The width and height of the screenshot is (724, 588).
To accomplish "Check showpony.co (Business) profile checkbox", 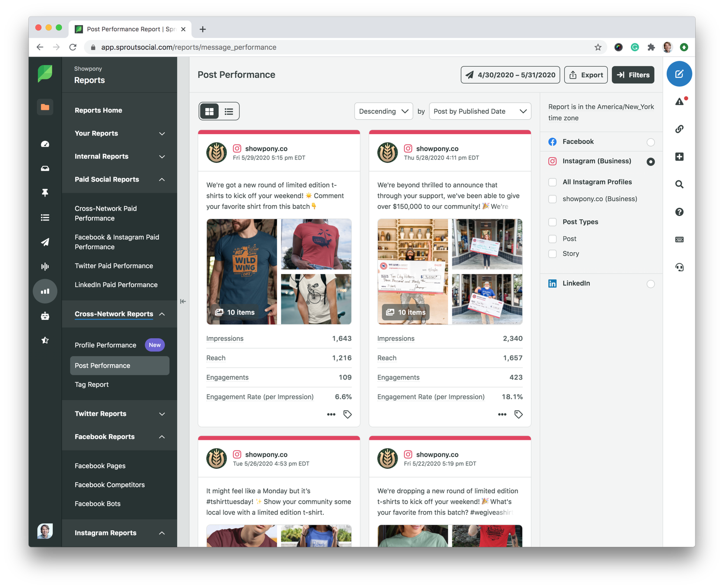I will tap(553, 199).
